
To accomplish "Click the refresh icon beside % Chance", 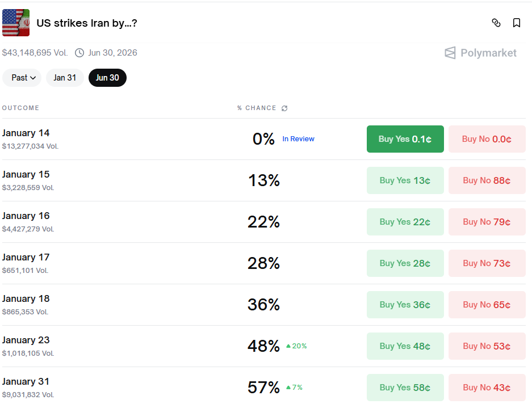I will point(284,108).
